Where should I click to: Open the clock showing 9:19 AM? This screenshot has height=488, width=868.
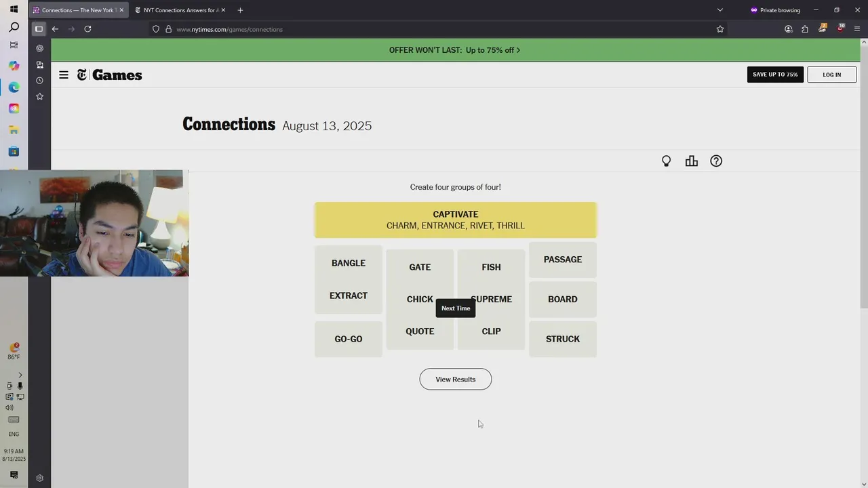pyautogui.click(x=14, y=455)
